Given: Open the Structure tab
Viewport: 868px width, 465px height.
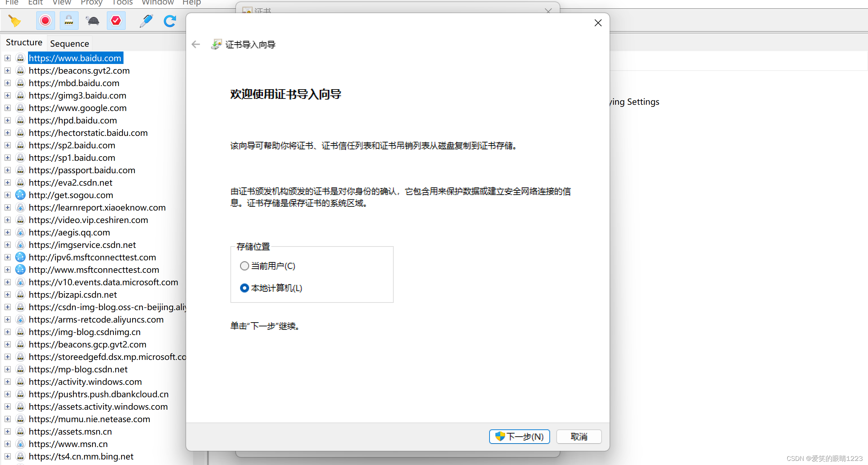Looking at the screenshot, I should 24,42.
